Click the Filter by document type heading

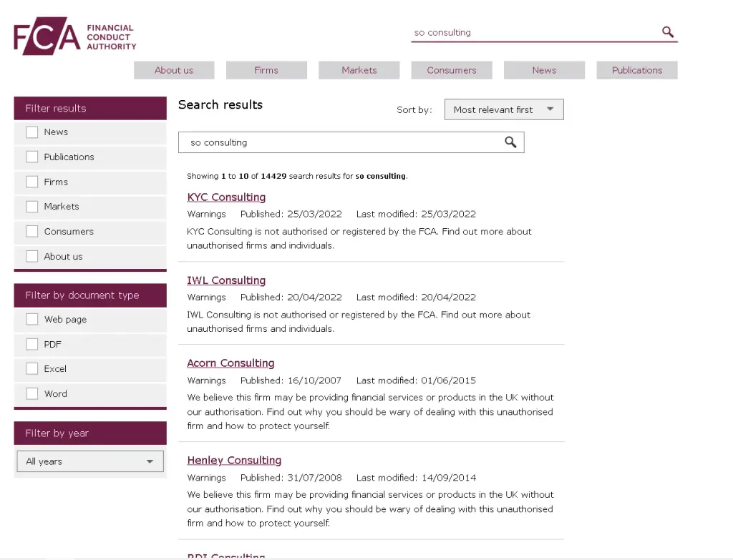(x=90, y=295)
